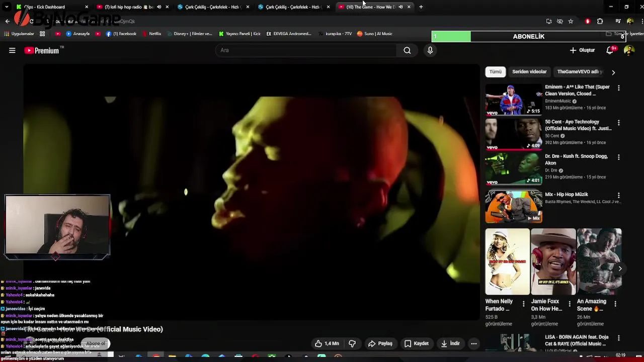Open EXVEGA Andromeda bookmark
644x362 pixels.
point(289,34)
